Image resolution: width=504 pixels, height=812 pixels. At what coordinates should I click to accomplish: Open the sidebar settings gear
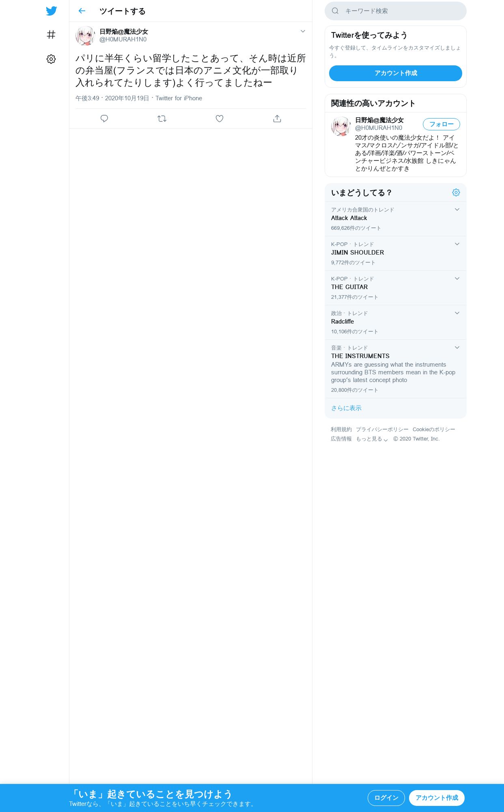[x=51, y=59]
